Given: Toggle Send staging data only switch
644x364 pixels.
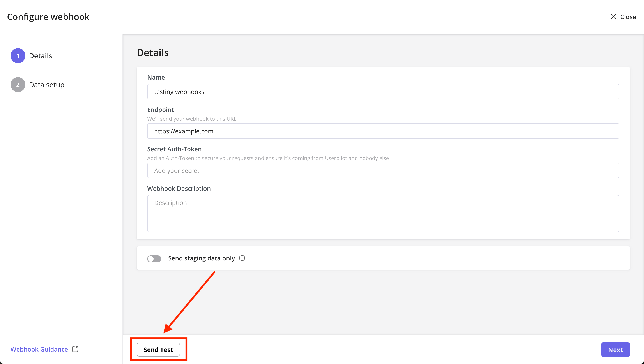Looking at the screenshot, I should pyautogui.click(x=154, y=258).
